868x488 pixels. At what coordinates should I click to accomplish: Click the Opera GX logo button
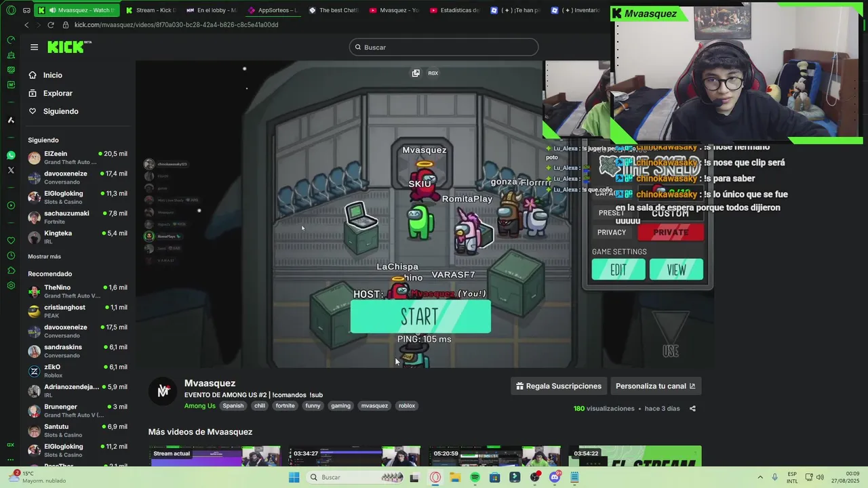(x=11, y=10)
